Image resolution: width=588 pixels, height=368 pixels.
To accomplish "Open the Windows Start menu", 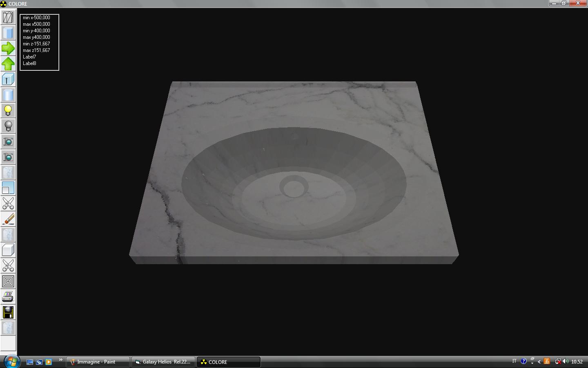I will click(x=11, y=361).
